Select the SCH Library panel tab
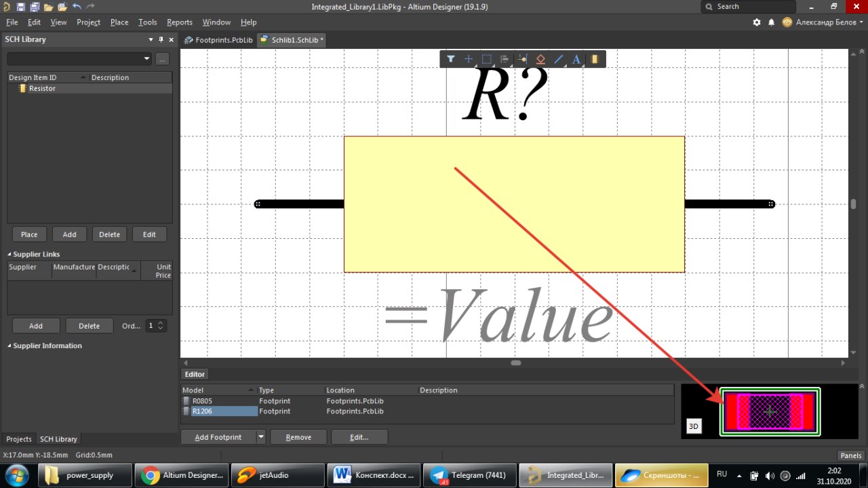 click(58, 439)
